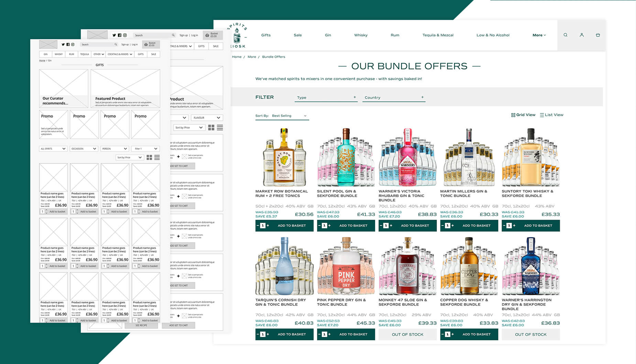This screenshot has width=636, height=364.
Task: Open Tarquin's Cornish Dry Gin product image
Action: (284, 266)
